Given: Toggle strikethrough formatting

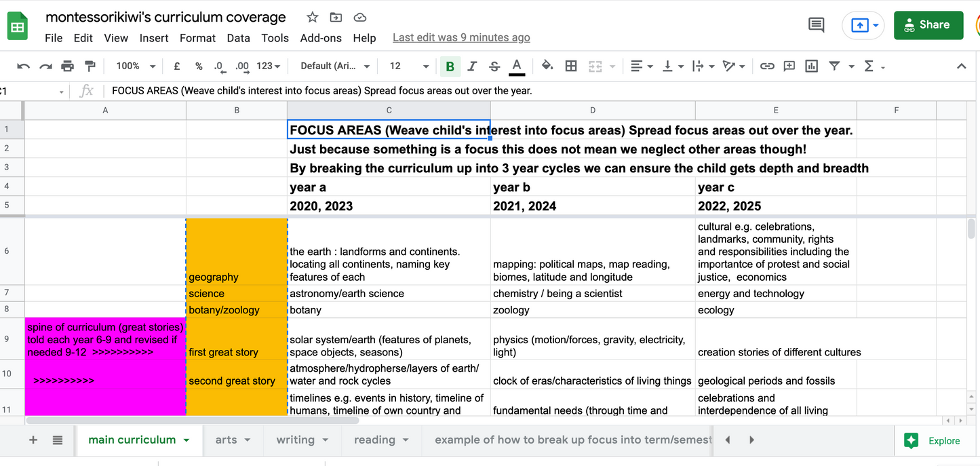Looking at the screenshot, I should coord(494,66).
